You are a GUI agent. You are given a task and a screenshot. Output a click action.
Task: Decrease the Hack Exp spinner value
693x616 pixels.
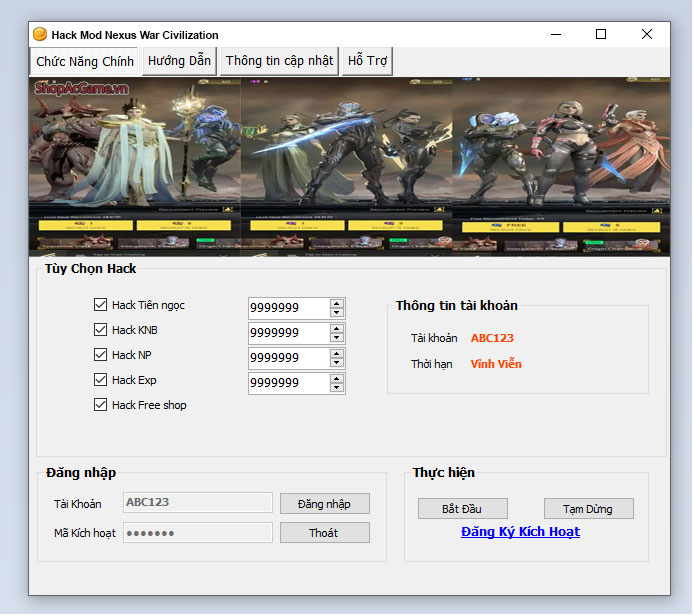pyautogui.click(x=337, y=388)
